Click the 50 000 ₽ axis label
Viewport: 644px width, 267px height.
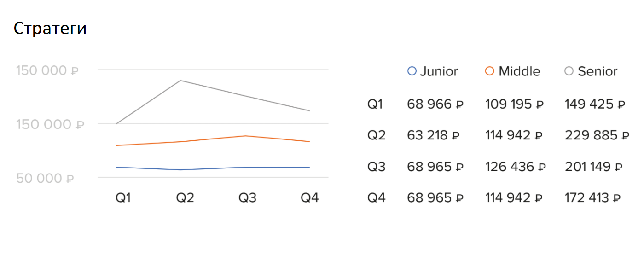(x=45, y=179)
